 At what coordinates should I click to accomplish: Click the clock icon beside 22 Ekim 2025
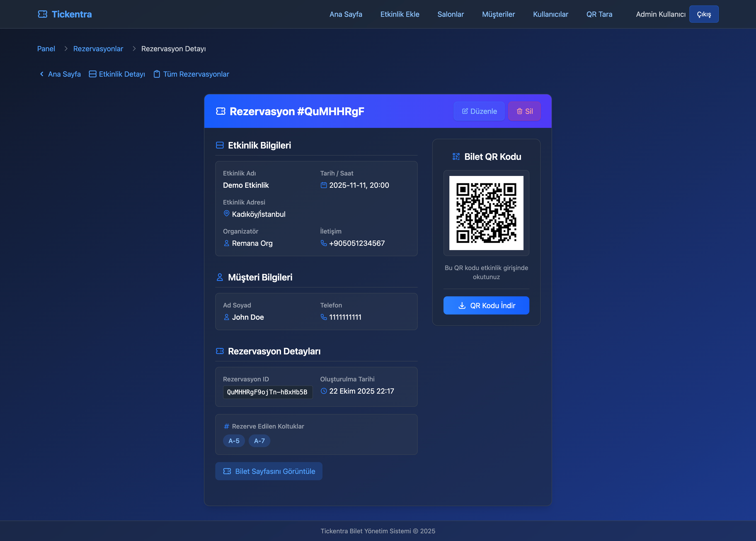[324, 391]
